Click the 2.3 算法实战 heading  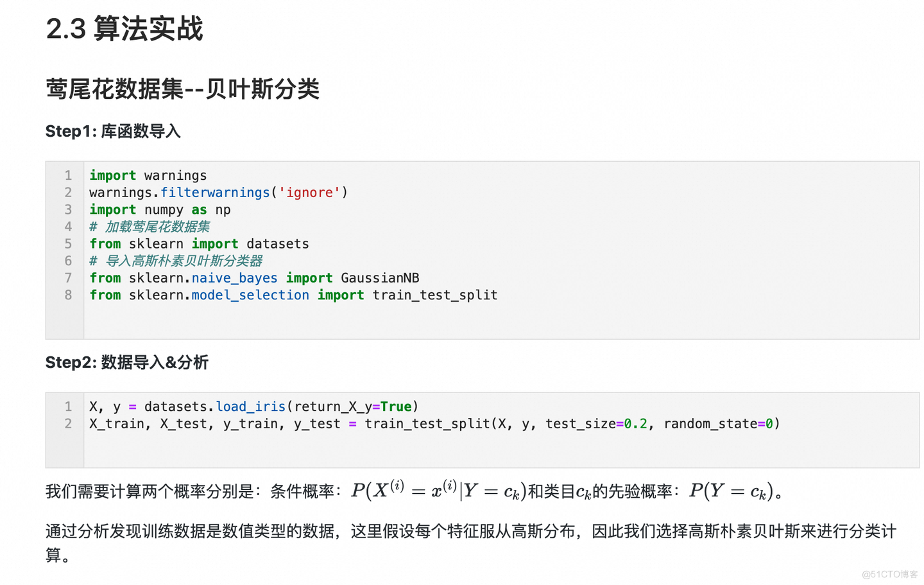click(x=124, y=29)
